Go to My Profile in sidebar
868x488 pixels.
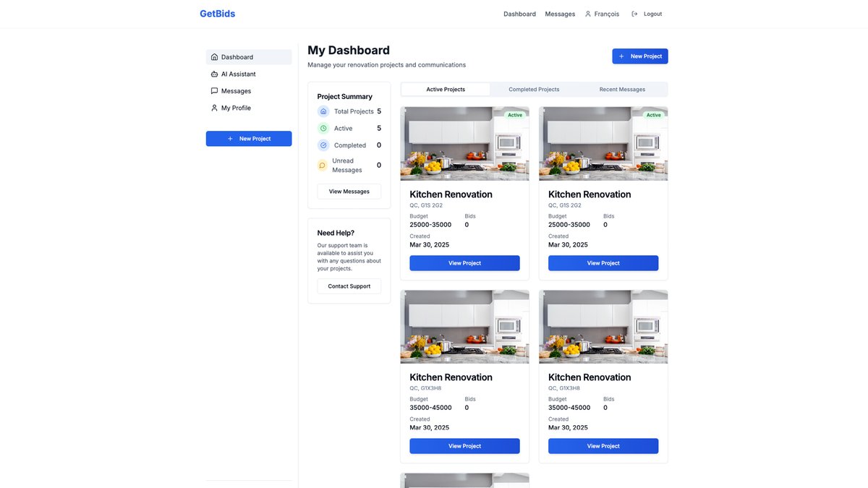pyautogui.click(x=249, y=108)
